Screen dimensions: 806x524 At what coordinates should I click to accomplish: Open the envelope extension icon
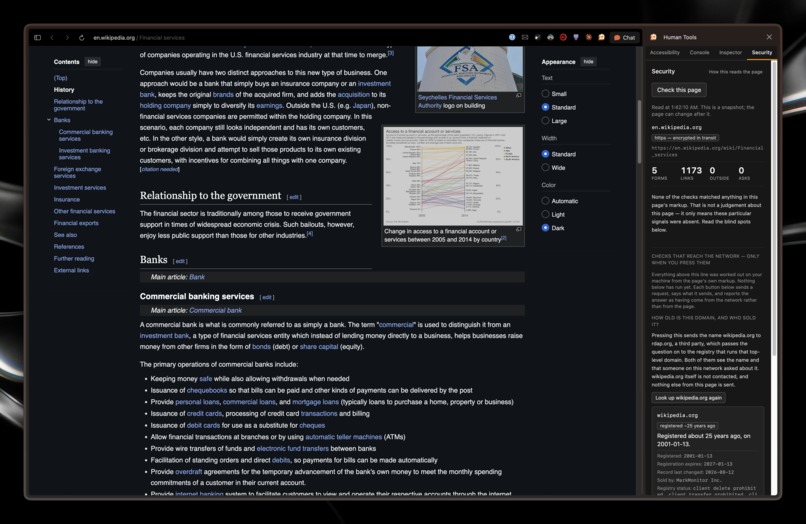(x=525, y=37)
